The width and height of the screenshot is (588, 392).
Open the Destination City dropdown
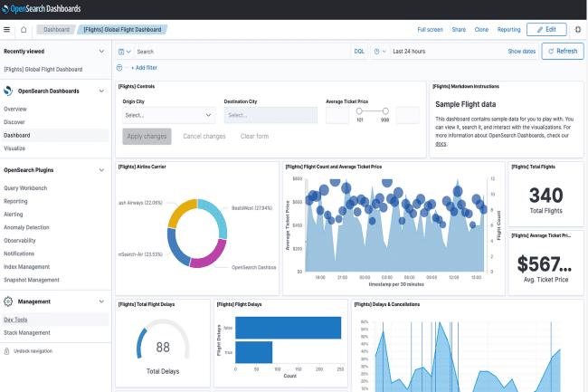pos(270,115)
